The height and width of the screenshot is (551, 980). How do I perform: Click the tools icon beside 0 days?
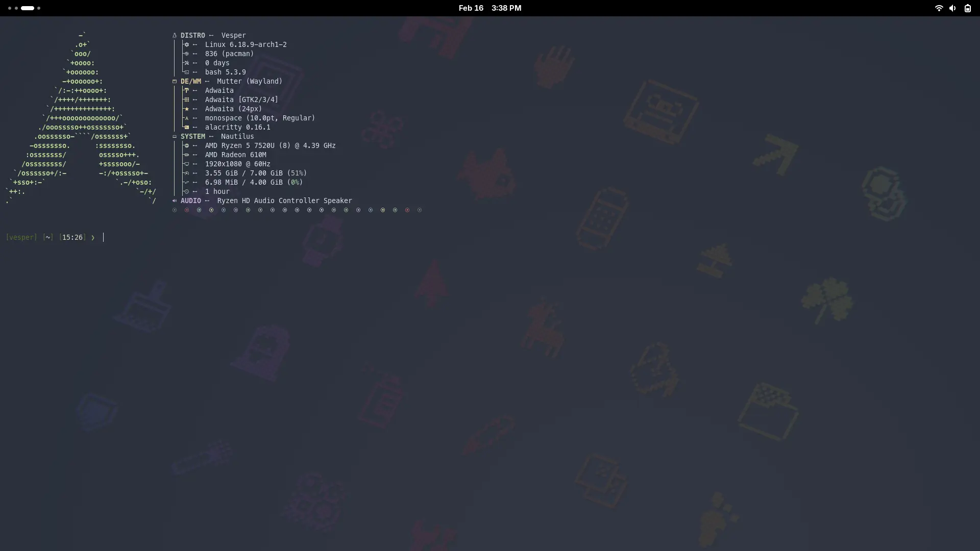pos(186,63)
